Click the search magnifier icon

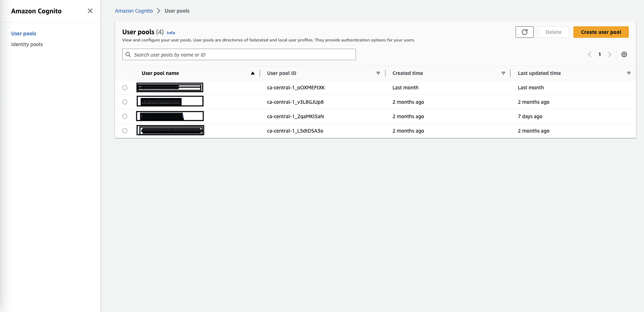[x=128, y=55]
